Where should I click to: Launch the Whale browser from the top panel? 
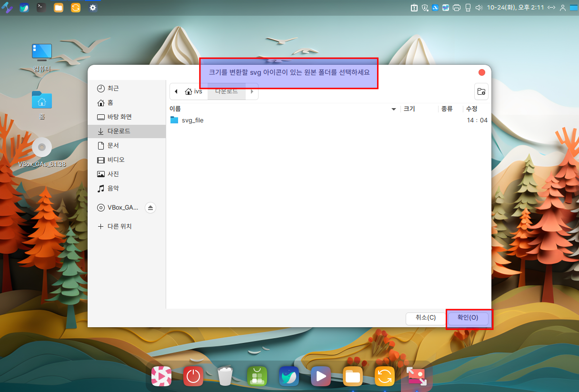(x=24, y=8)
